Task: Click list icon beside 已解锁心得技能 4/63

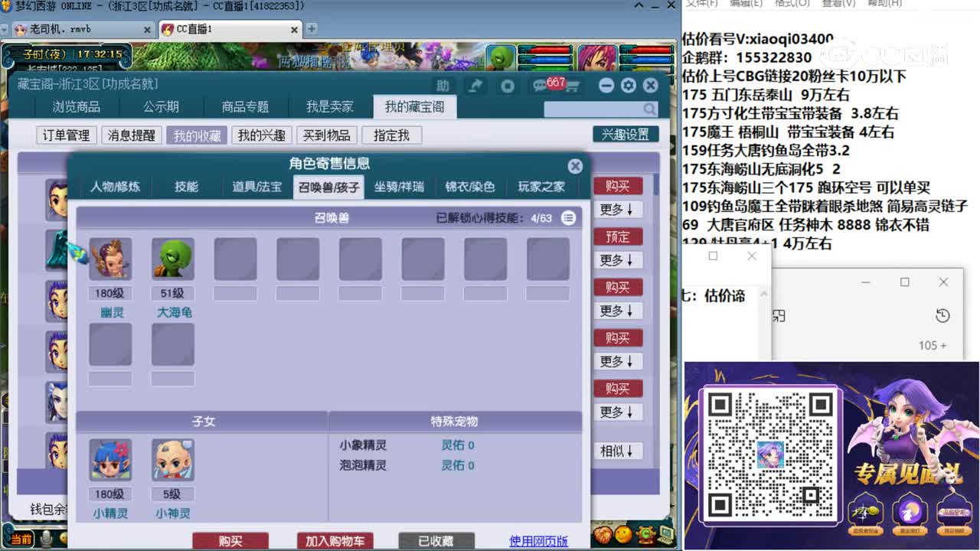Action: click(568, 218)
